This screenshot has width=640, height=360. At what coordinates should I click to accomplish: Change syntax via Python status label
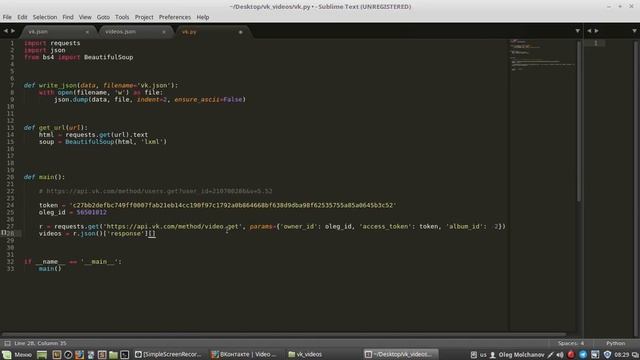[x=616, y=343]
